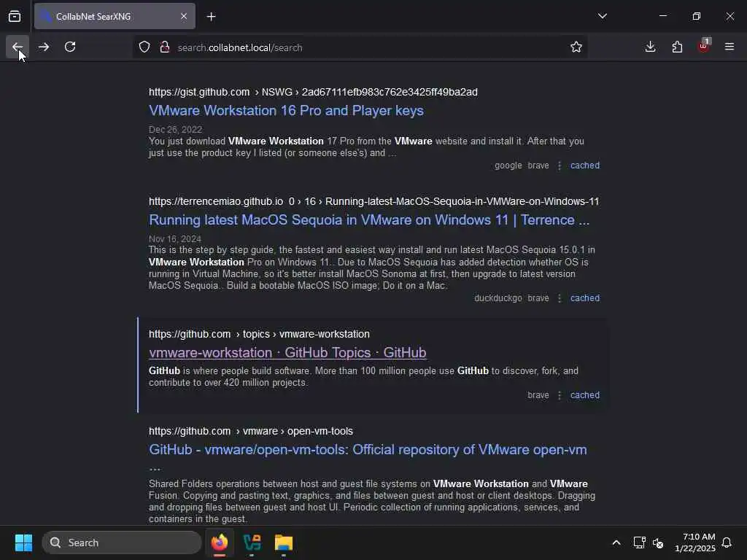The width and height of the screenshot is (747, 560).
Task: Show hidden system tray icons
Action: 616,542
